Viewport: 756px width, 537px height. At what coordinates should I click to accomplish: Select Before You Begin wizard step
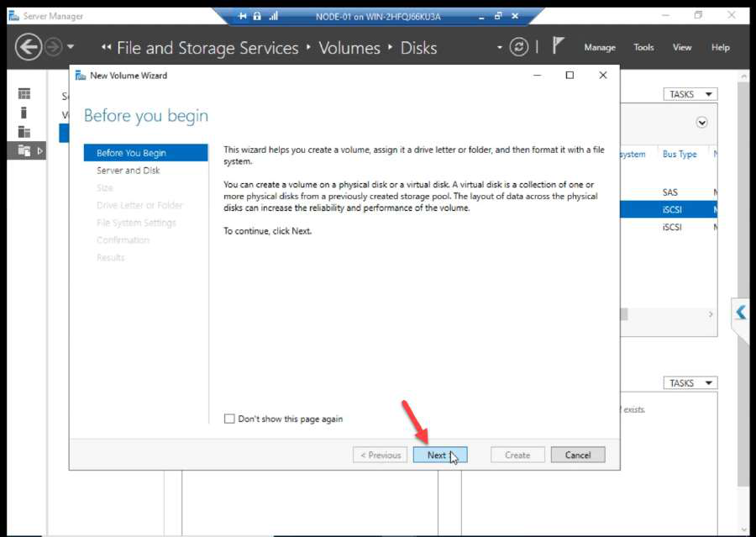pyautogui.click(x=145, y=153)
